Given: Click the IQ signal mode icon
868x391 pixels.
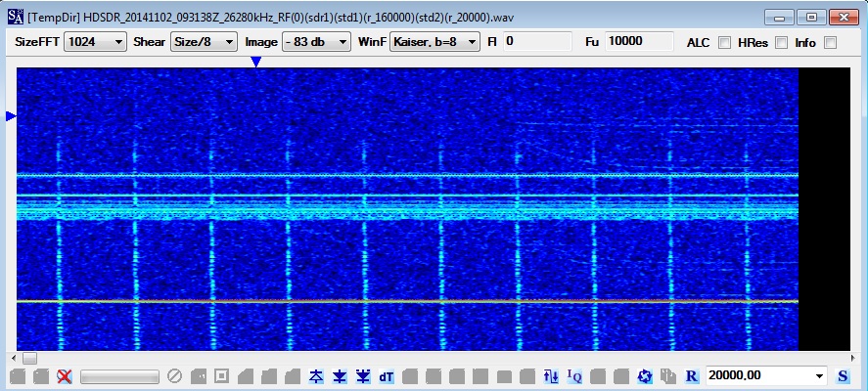Looking at the screenshot, I should coord(574,376).
